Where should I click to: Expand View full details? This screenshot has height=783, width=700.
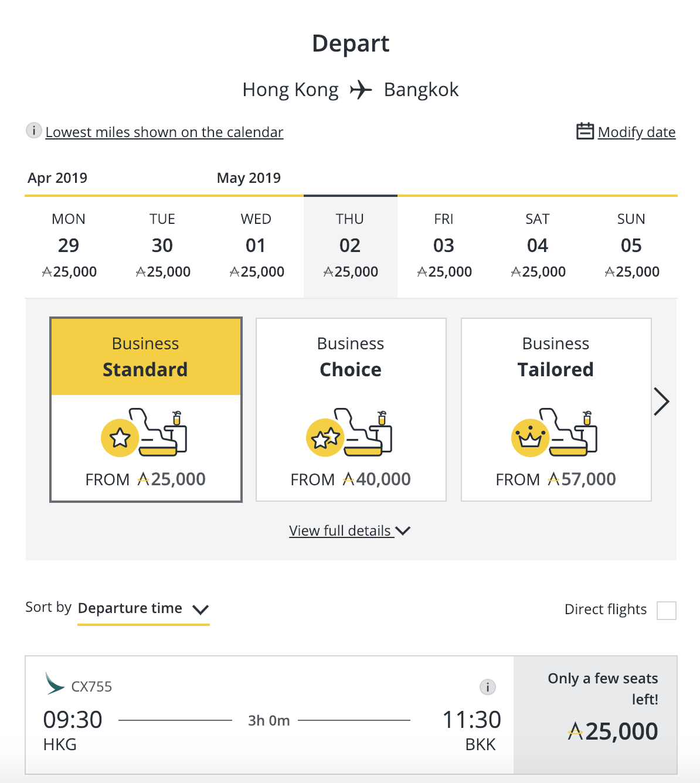[349, 530]
